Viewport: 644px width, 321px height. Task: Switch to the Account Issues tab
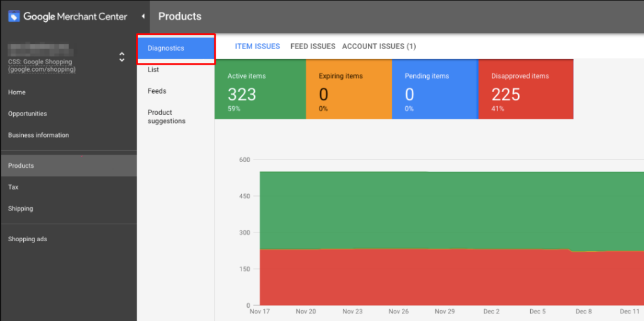(379, 46)
